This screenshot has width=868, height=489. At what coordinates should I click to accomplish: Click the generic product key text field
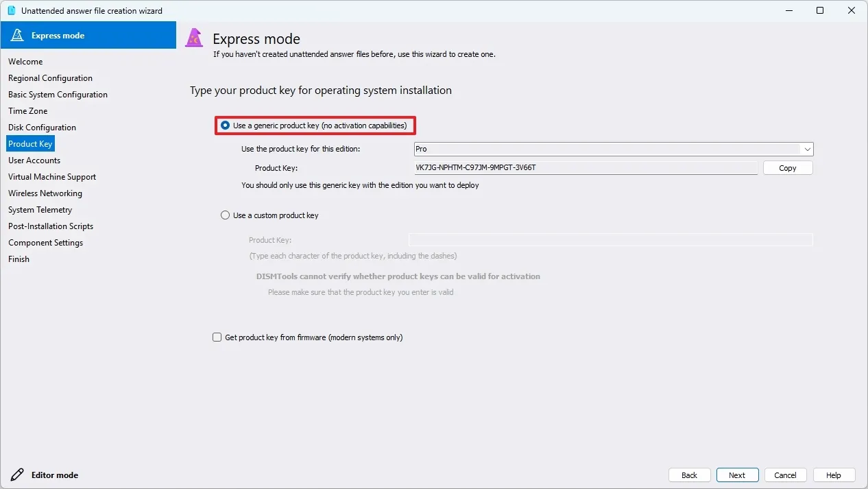coord(585,168)
